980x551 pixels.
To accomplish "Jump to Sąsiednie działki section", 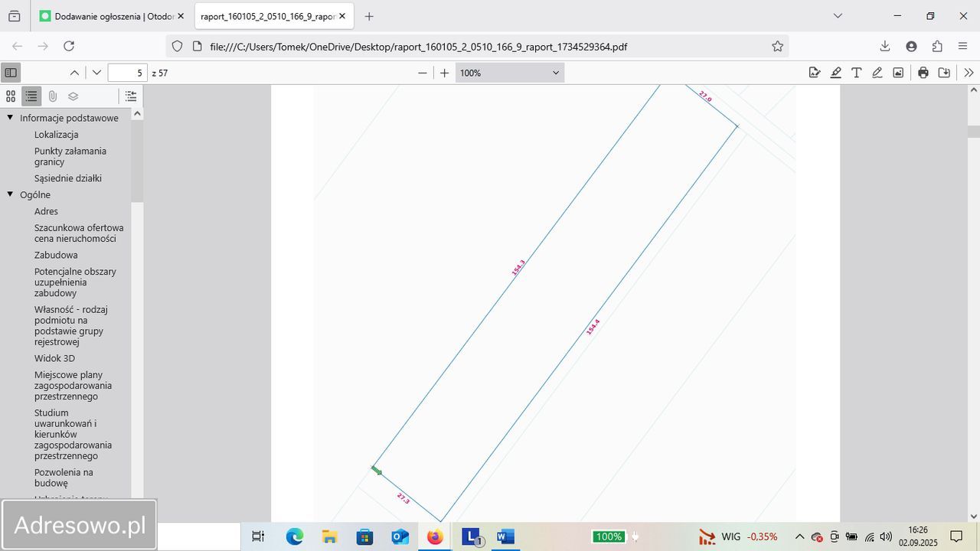I will pos(68,178).
